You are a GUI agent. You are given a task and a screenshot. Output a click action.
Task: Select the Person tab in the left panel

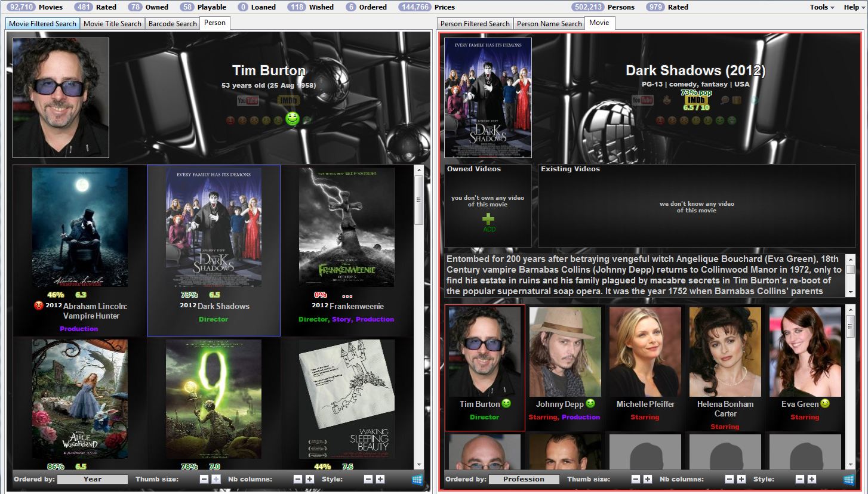click(x=215, y=23)
